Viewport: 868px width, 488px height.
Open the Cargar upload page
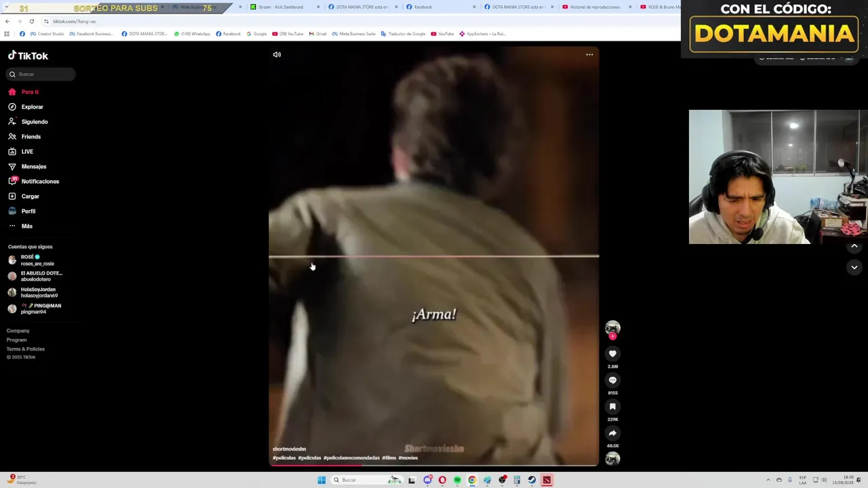click(x=24, y=196)
